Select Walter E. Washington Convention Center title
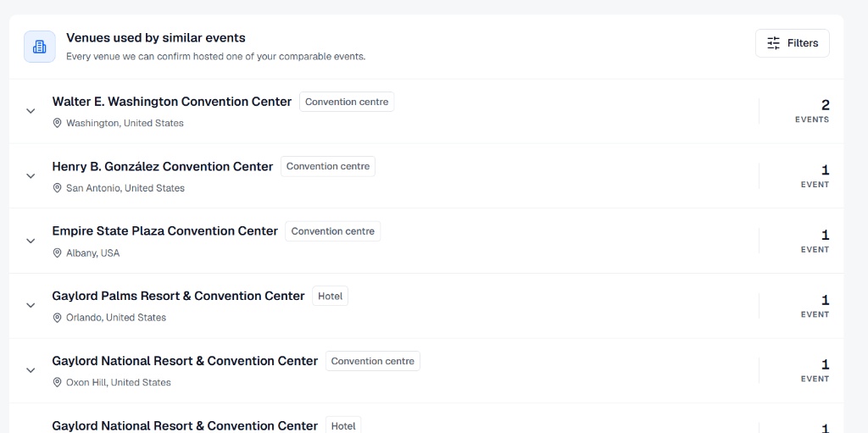This screenshot has width=868, height=433. pyautogui.click(x=171, y=102)
